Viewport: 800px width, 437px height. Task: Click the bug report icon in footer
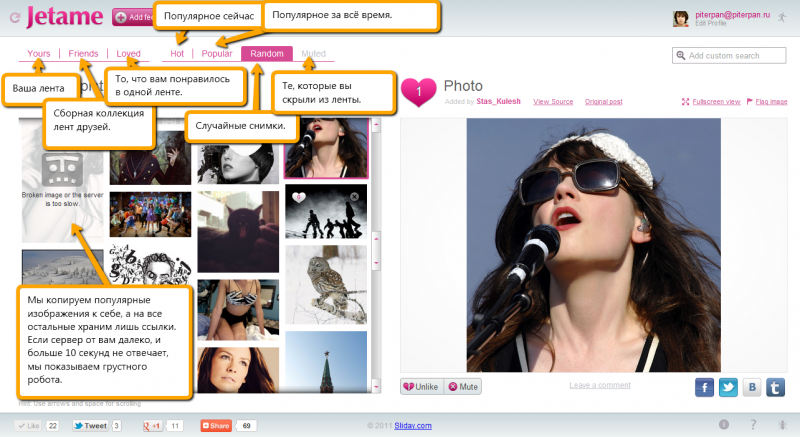pyautogui.click(x=782, y=424)
